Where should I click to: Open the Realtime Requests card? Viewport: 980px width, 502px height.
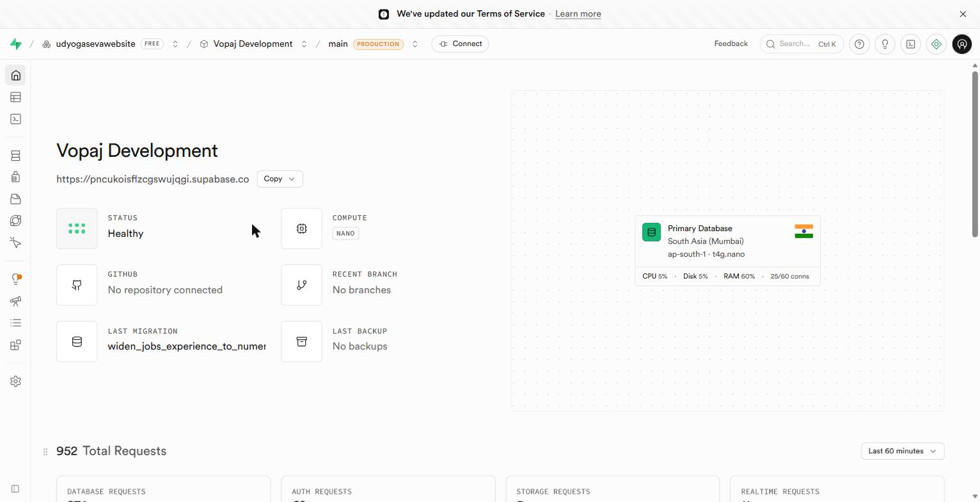pyautogui.click(x=837, y=489)
